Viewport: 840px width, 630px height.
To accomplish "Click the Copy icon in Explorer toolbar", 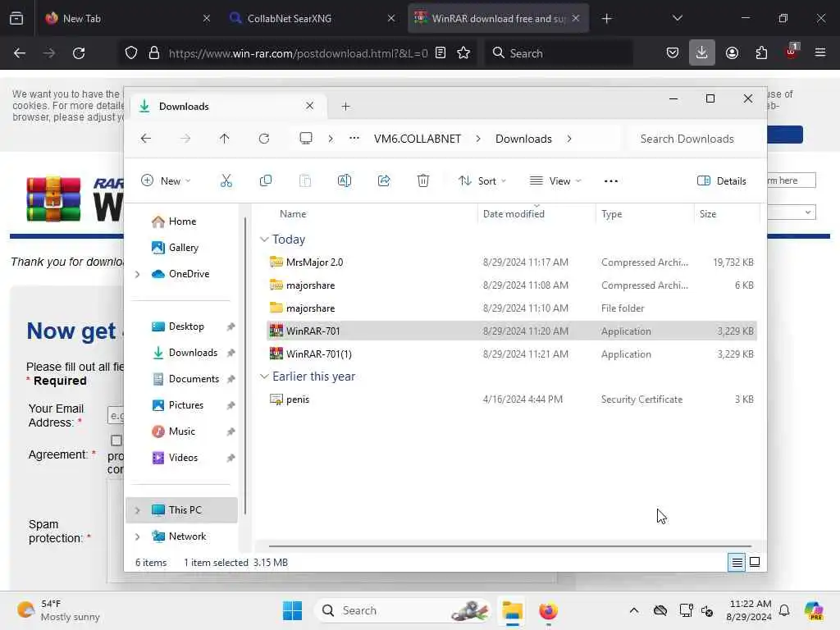I will pyautogui.click(x=266, y=181).
